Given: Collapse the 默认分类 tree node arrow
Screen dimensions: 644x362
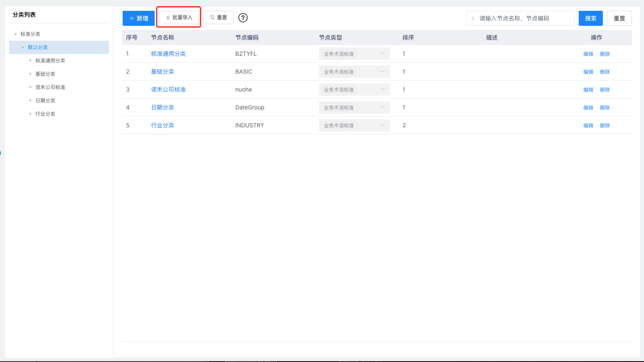Looking at the screenshot, I should (23, 47).
